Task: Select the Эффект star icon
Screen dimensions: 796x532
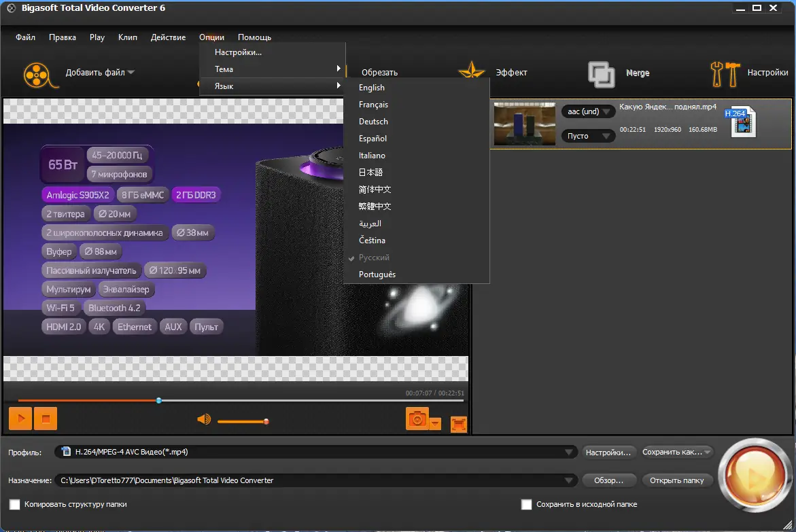Action: (x=472, y=70)
